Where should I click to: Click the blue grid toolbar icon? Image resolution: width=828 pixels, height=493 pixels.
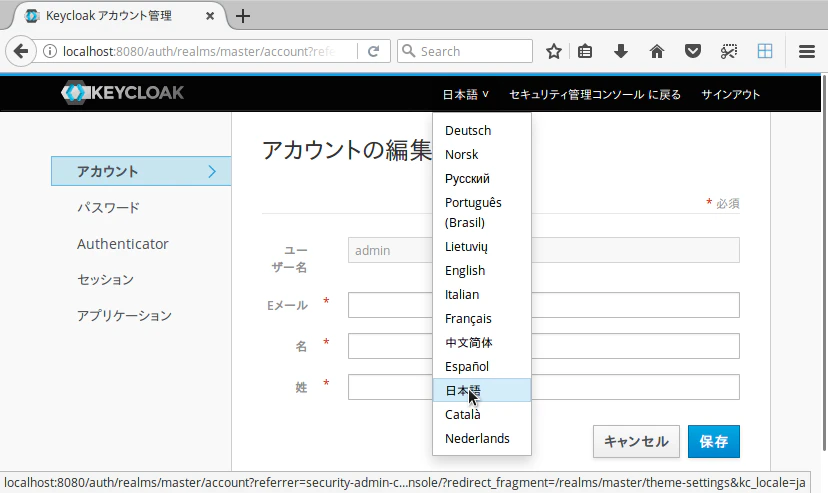[x=765, y=51]
